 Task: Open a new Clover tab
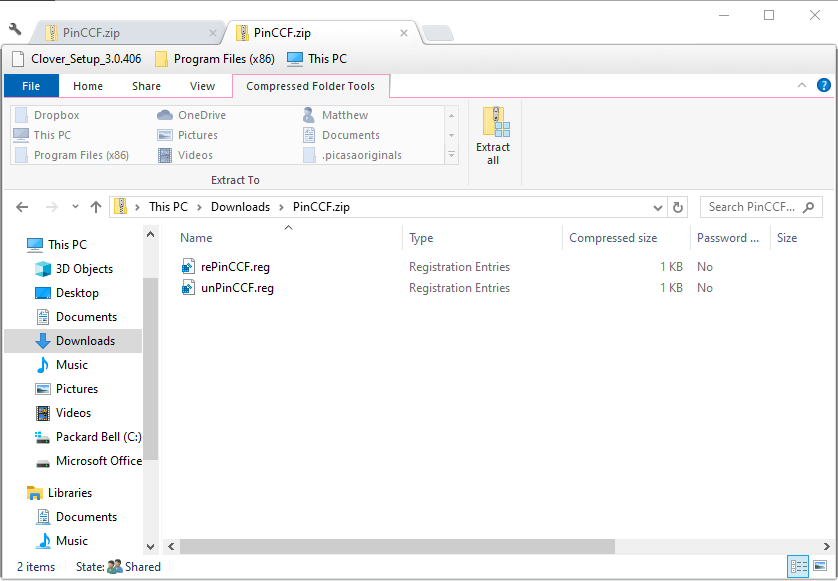click(x=438, y=33)
